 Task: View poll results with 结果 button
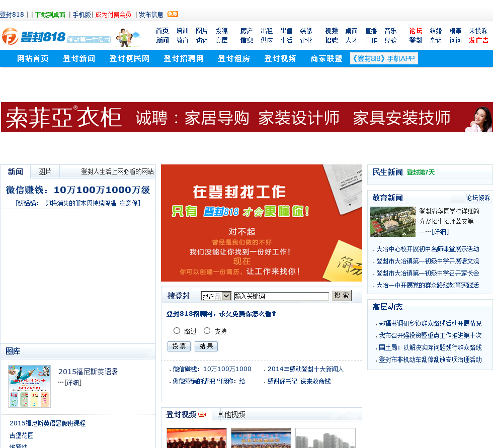point(206,346)
